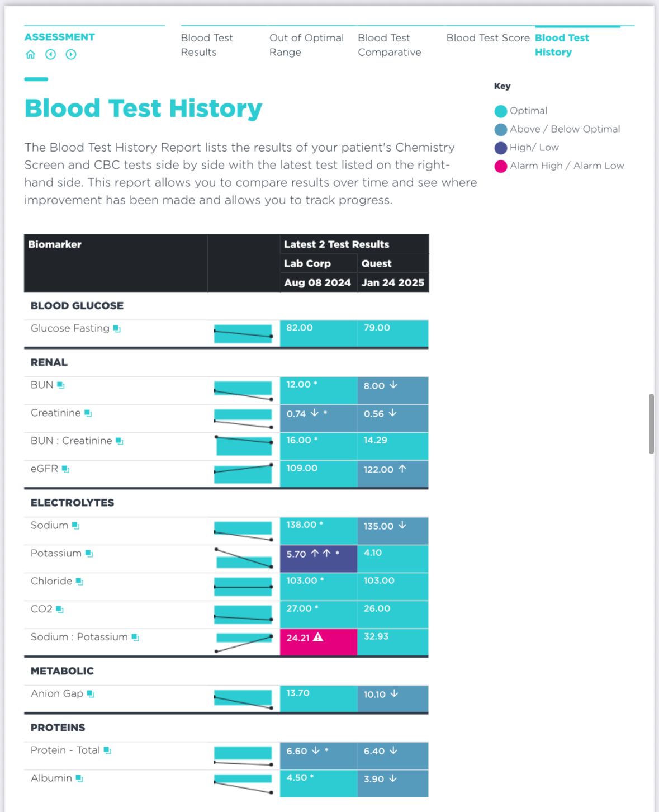The width and height of the screenshot is (659, 812).
Task: Click the home icon under Assessment
Action: tap(31, 54)
